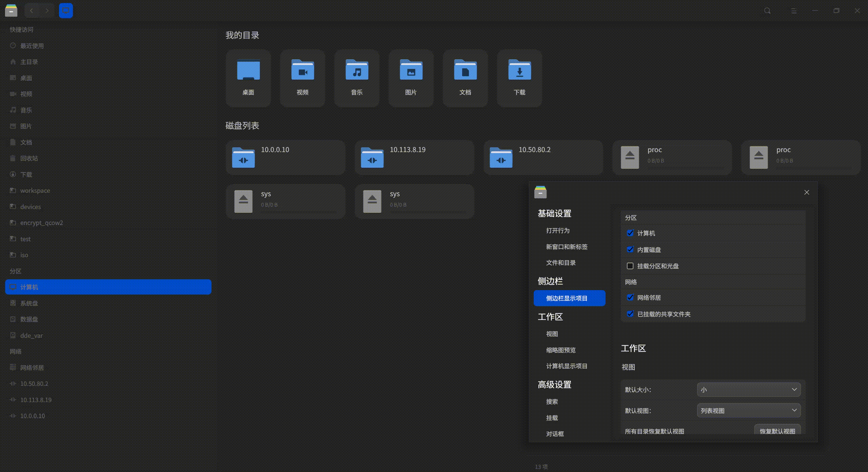The height and width of the screenshot is (472, 868).
Task: Click the computer breadcrumb icon in address bar
Action: coord(66,11)
